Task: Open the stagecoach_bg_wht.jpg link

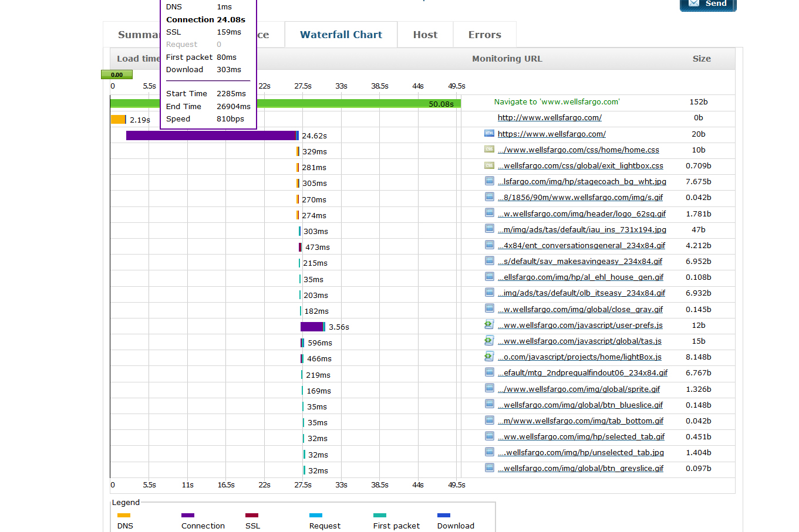Action: pyautogui.click(x=582, y=182)
